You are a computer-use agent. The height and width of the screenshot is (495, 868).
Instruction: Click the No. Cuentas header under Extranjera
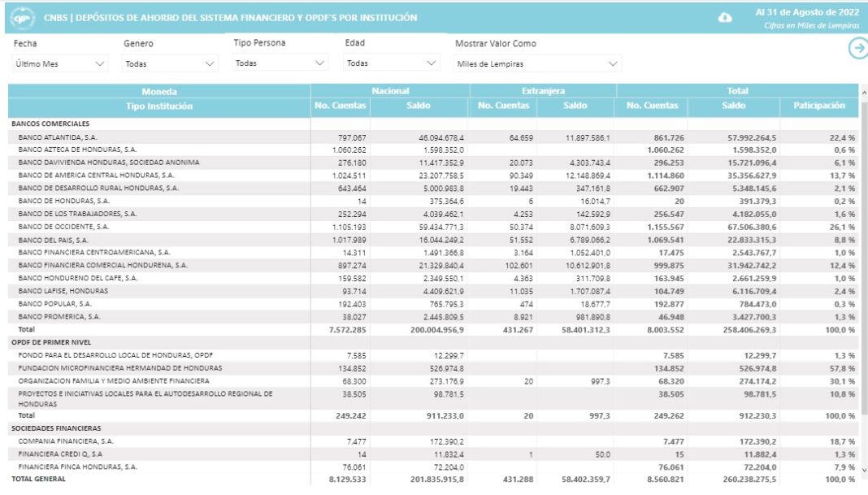[503, 106]
